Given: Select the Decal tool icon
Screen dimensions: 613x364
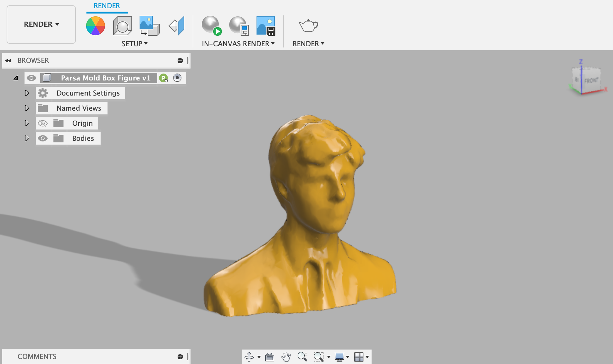Looking at the screenshot, I should tap(149, 26).
